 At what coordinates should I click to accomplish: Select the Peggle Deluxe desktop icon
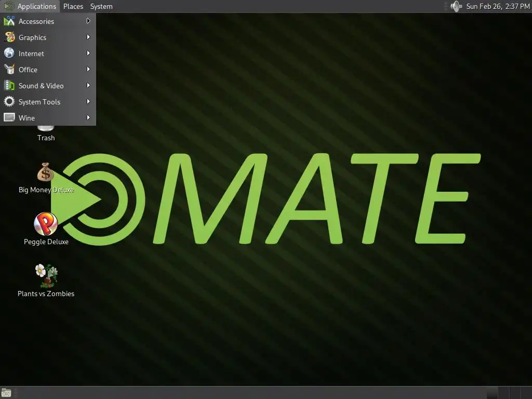point(46,224)
